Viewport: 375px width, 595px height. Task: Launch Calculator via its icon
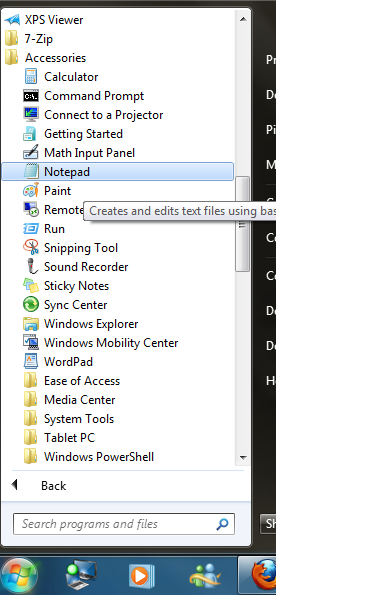coord(31,76)
